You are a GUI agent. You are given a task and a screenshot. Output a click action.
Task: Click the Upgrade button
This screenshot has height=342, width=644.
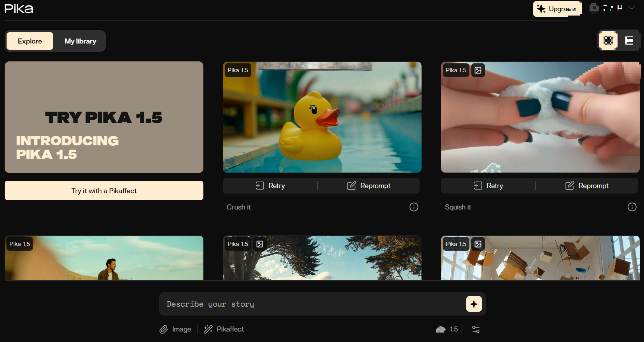tap(557, 9)
